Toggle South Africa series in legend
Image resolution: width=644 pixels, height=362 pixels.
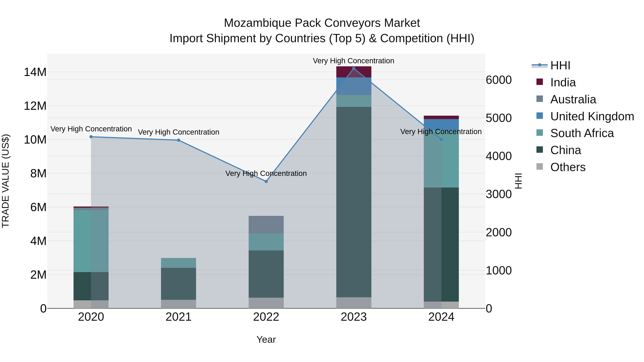pos(575,133)
